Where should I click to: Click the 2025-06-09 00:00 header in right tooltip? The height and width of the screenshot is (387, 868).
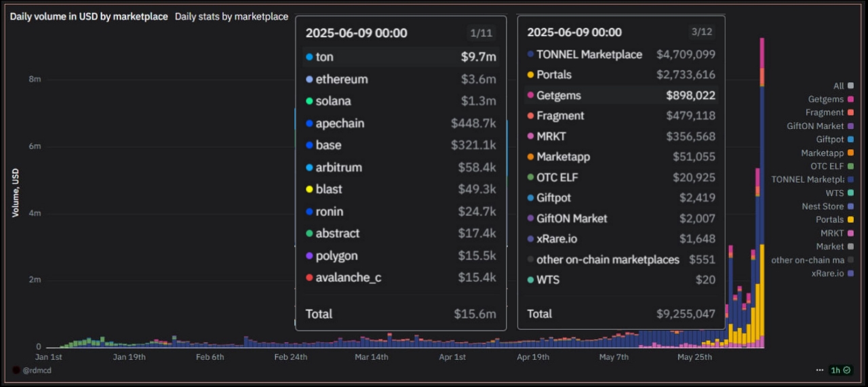(x=574, y=32)
